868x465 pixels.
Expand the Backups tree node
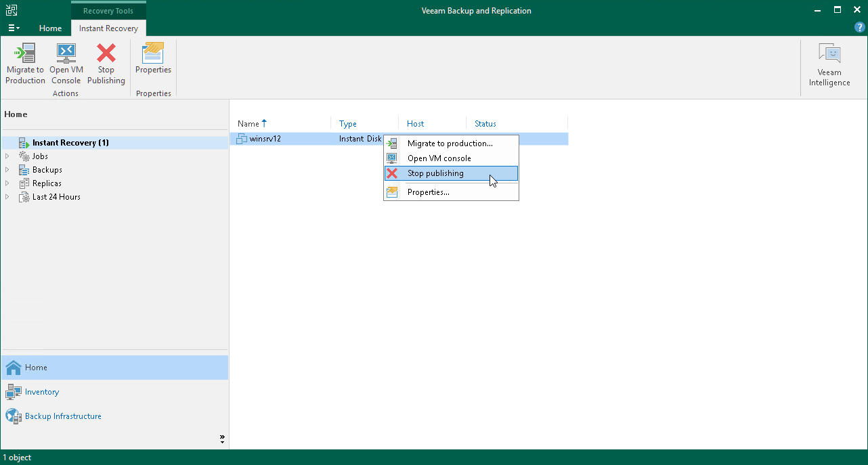click(x=7, y=169)
